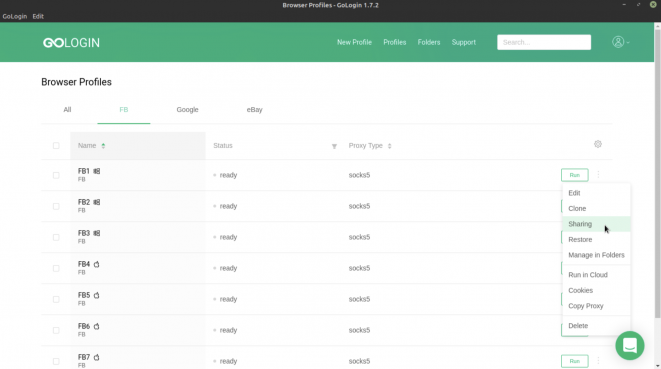Click New Profile in top navigation

[x=354, y=42]
